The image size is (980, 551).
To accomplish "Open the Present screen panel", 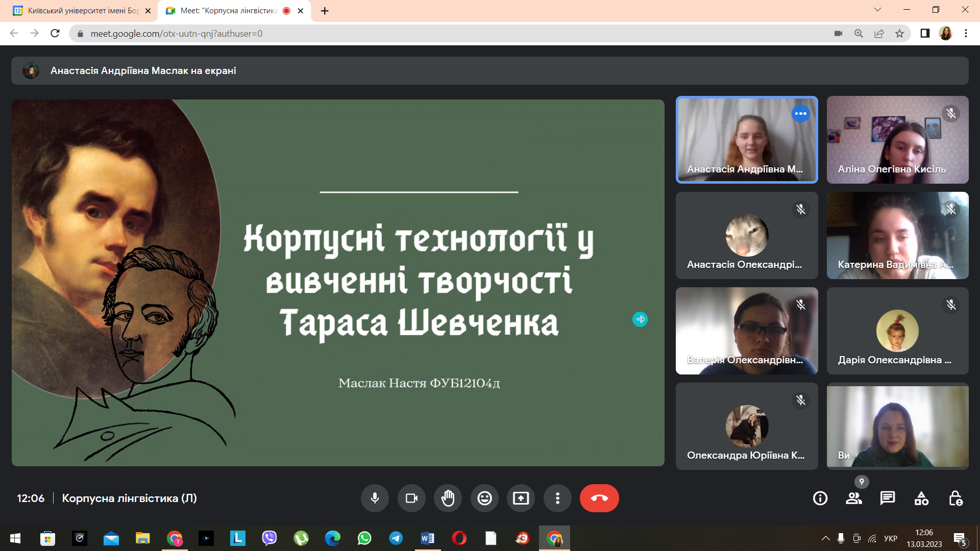I will (521, 498).
